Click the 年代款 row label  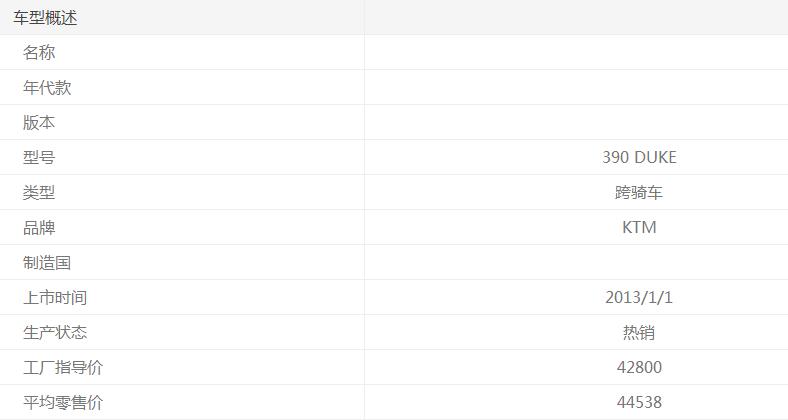(x=47, y=88)
